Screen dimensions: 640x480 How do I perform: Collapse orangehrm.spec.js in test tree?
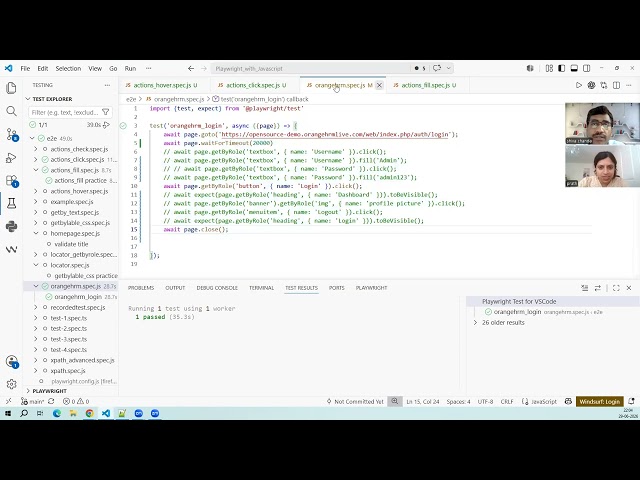pos(36,286)
